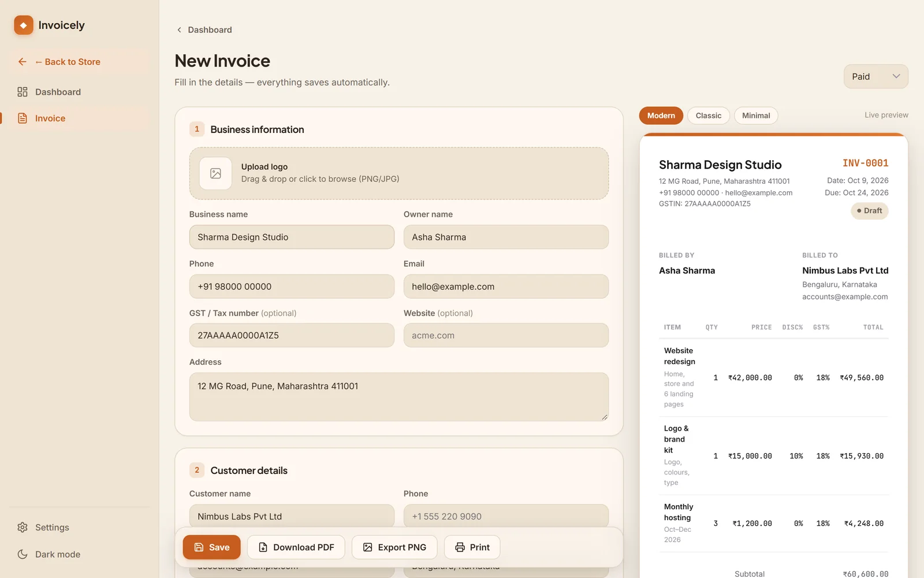Screen dimensions: 924x578
Task: Click the Back to Store arrow icon
Action: [x=23, y=62]
